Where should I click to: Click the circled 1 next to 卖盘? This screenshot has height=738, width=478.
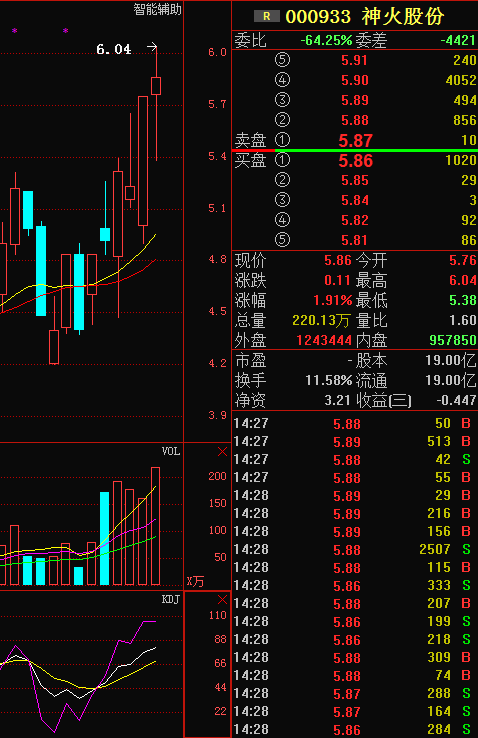[282, 140]
